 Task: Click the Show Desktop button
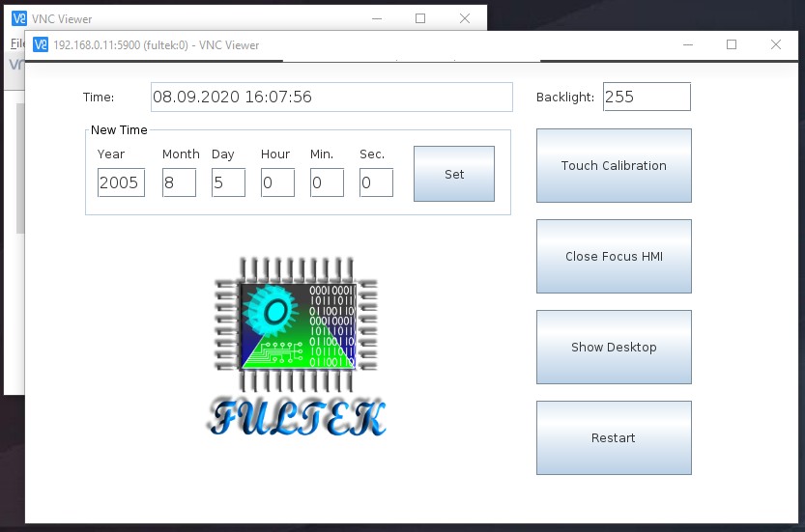[614, 347]
